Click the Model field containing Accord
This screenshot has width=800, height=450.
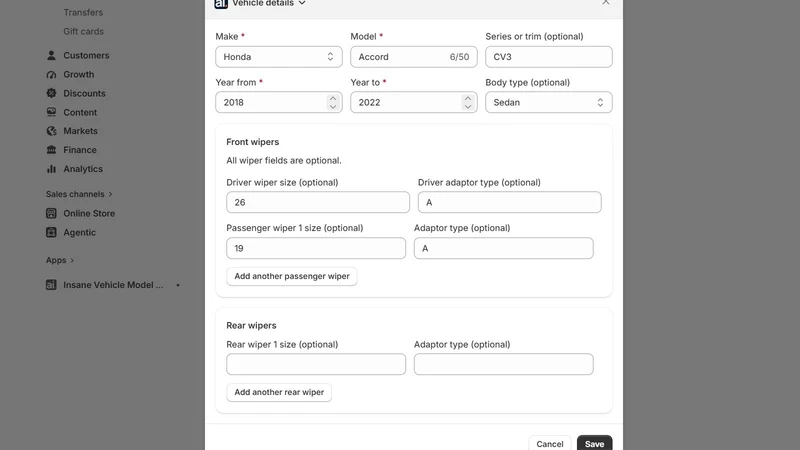414,57
